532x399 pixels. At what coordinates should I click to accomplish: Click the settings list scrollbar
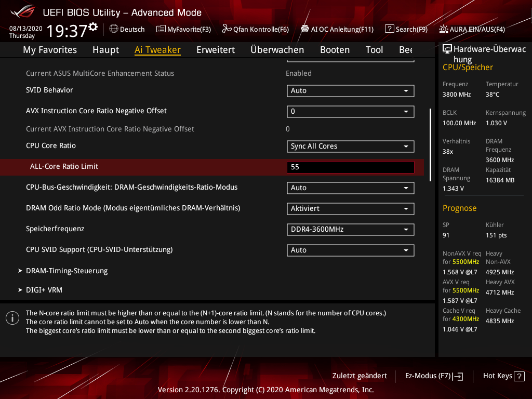(430, 145)
